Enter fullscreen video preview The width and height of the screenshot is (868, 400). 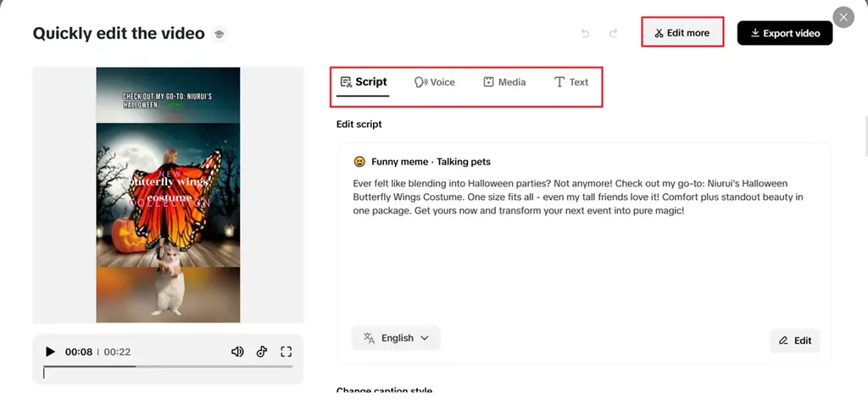(286, 352)
